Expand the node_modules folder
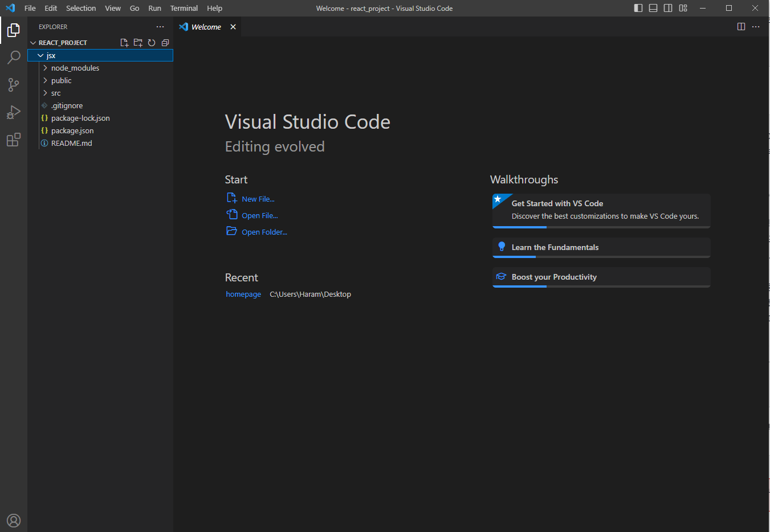The width and height of the screenshot is (770, 532). [x=45, y=68]
